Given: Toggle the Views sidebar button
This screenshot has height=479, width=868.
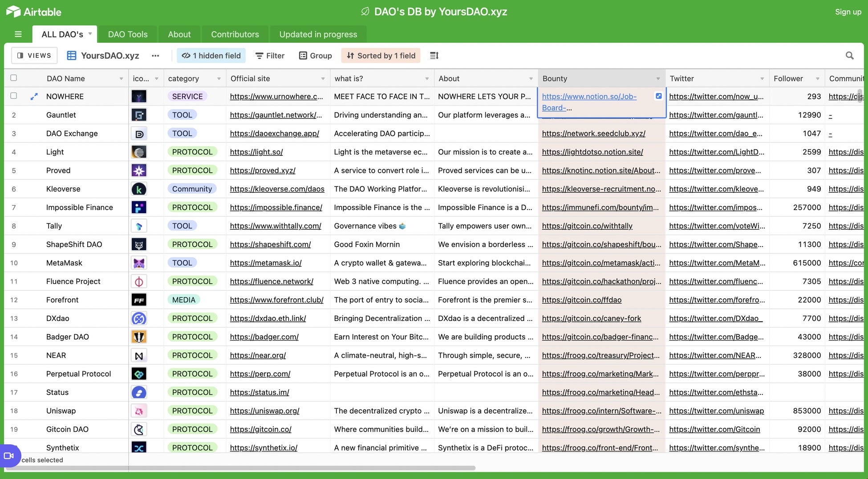Looking at the screenshot, I should (x=34, y=56).
